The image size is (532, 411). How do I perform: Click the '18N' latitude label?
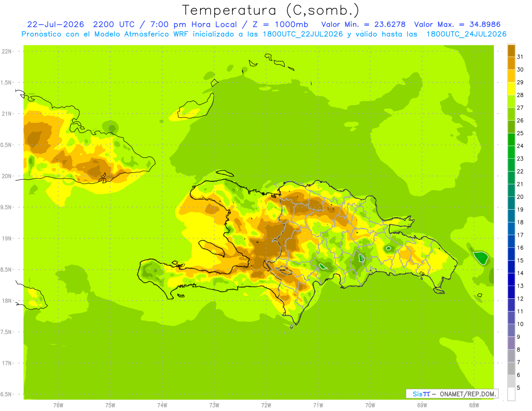pos(8,301)
